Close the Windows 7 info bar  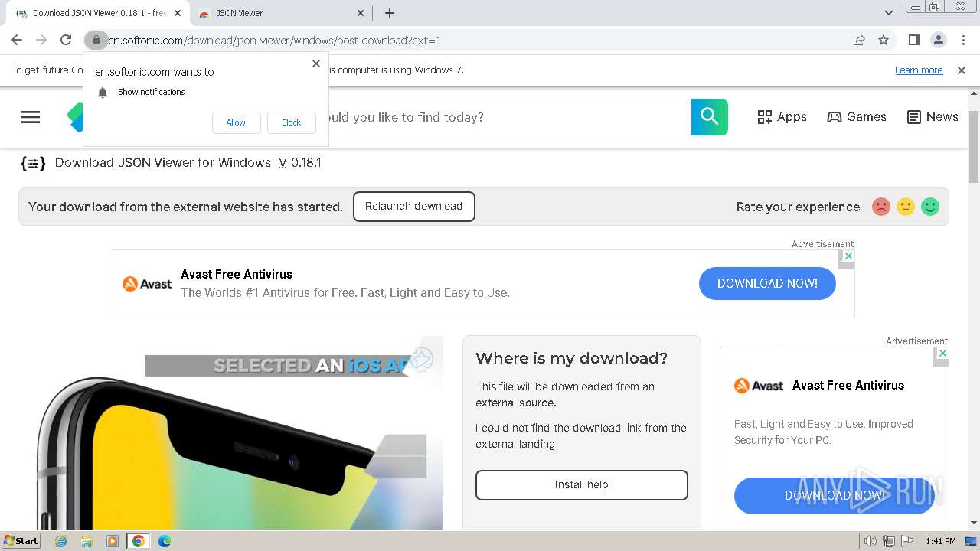(x=962, y=70)
